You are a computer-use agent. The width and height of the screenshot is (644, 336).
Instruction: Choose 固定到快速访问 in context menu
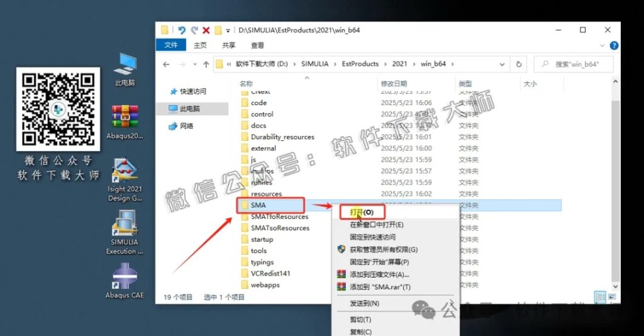[373, 237]
